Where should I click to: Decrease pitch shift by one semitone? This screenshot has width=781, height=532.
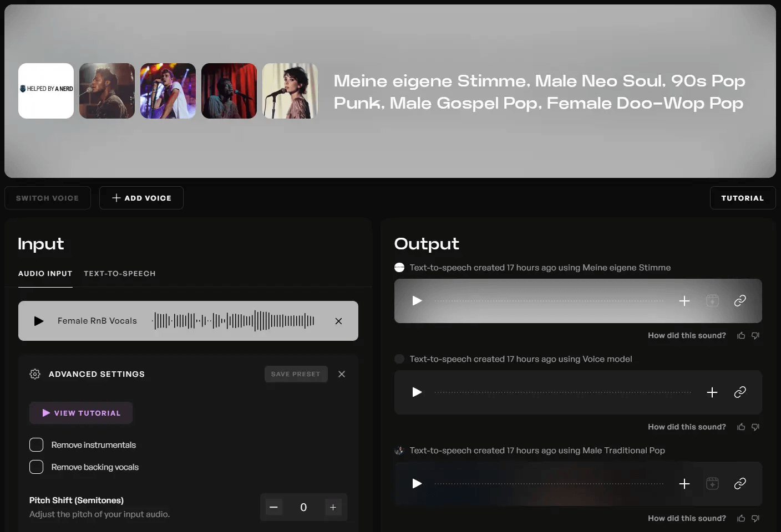[273, 507]
